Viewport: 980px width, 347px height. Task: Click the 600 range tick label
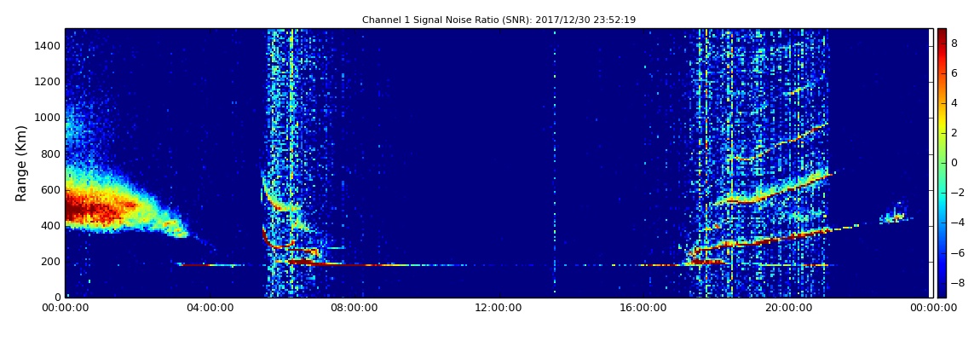51,190
